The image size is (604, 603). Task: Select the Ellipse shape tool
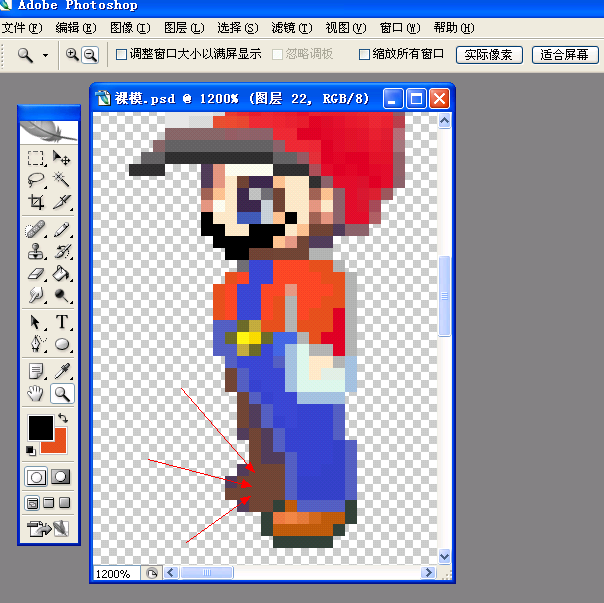pos(61,344)
